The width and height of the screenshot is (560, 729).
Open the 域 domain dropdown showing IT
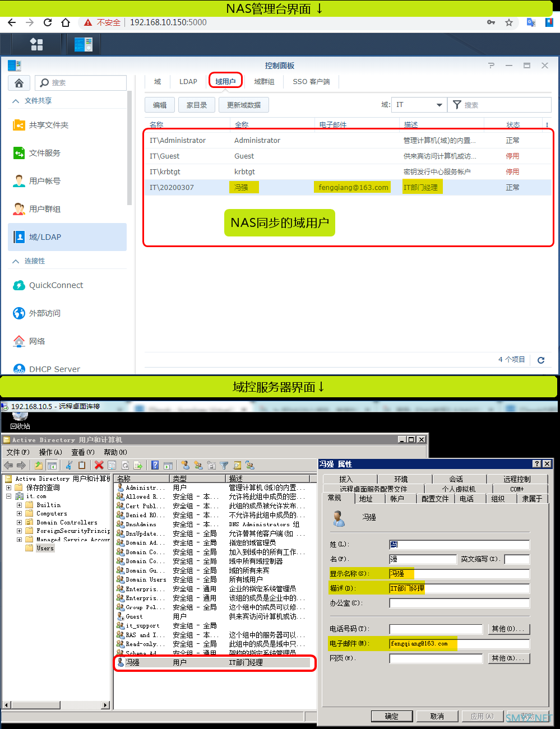point(419,105)
